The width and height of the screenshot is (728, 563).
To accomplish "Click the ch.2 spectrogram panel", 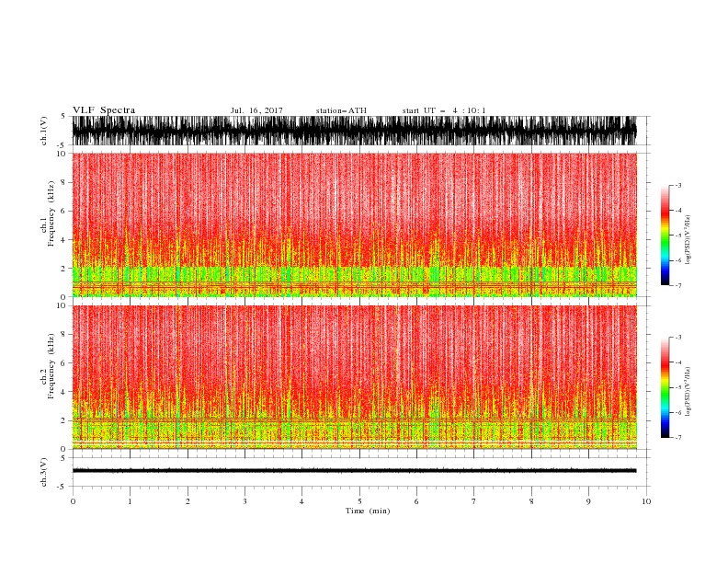I will point(354,377).
